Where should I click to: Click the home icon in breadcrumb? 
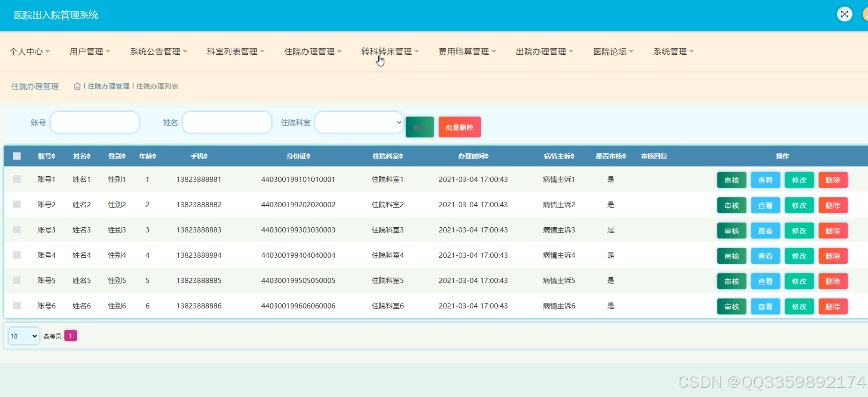tap(77, 86)
